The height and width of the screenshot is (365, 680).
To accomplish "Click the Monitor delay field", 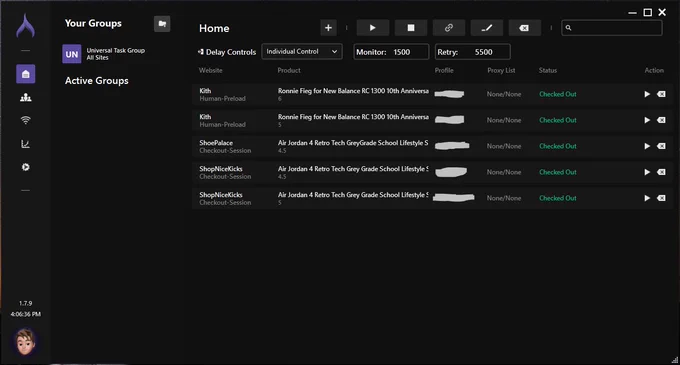I will tap(391, 52).
